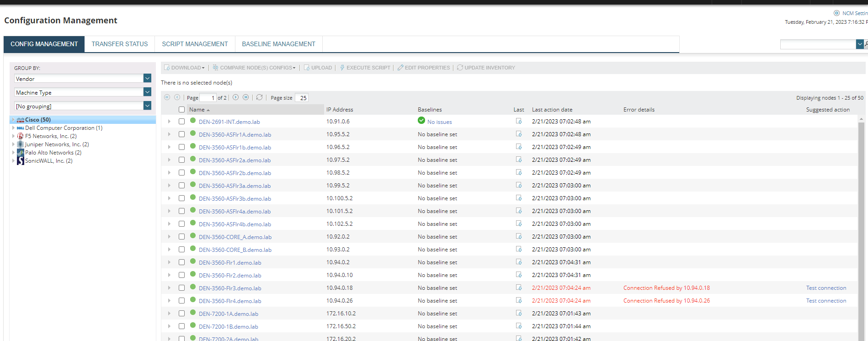Toggle select-all checkbox in header
This screenshot has width=868, height=341.
click(181, 110)
